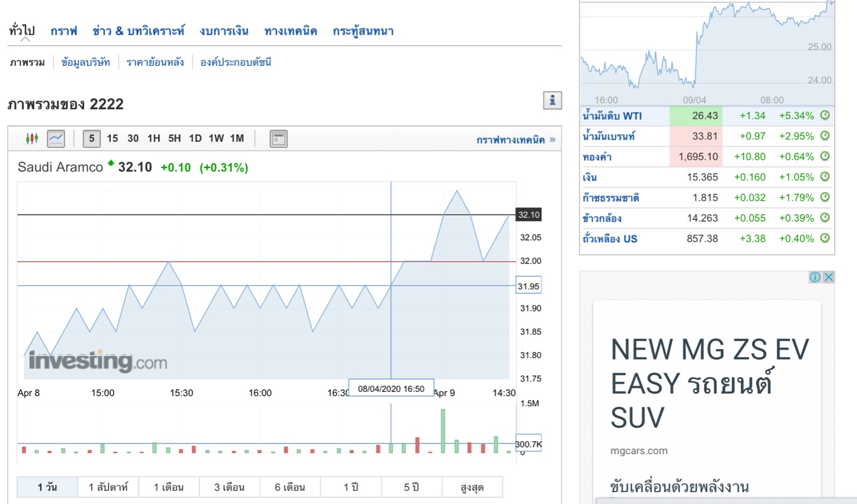857x504 pixels.
Task: Select the ข้อมูลบริษัท sub-tab
Action: click(86, 62)
